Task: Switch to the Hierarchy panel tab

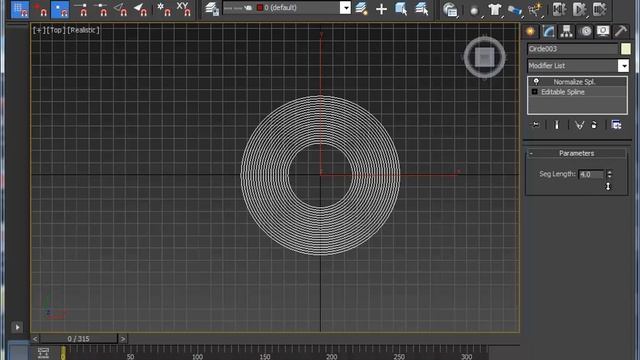Action: (x=567, y=31)
